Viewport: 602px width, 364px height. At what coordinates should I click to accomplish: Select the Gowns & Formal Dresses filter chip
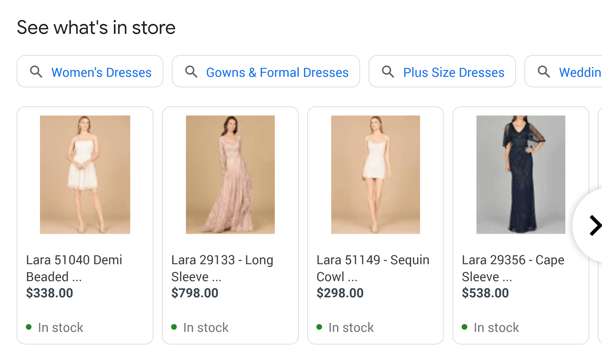pyautogui.click(x=277, y=71)
